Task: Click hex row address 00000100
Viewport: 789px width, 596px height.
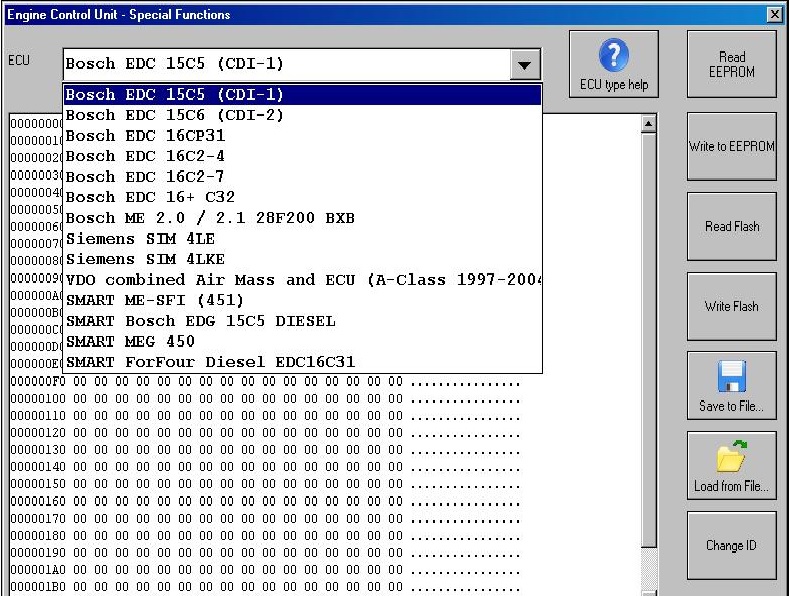Action: coord(38,399)
